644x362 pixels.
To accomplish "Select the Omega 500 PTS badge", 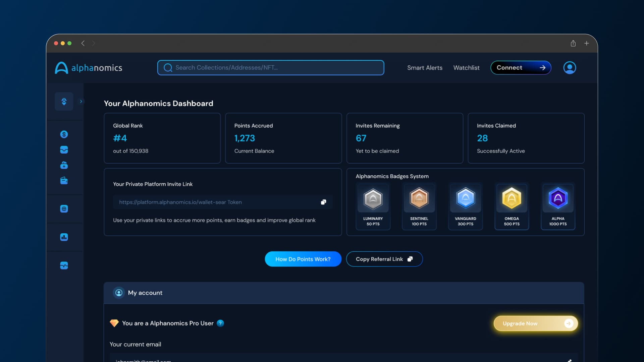I will (512, 206).
